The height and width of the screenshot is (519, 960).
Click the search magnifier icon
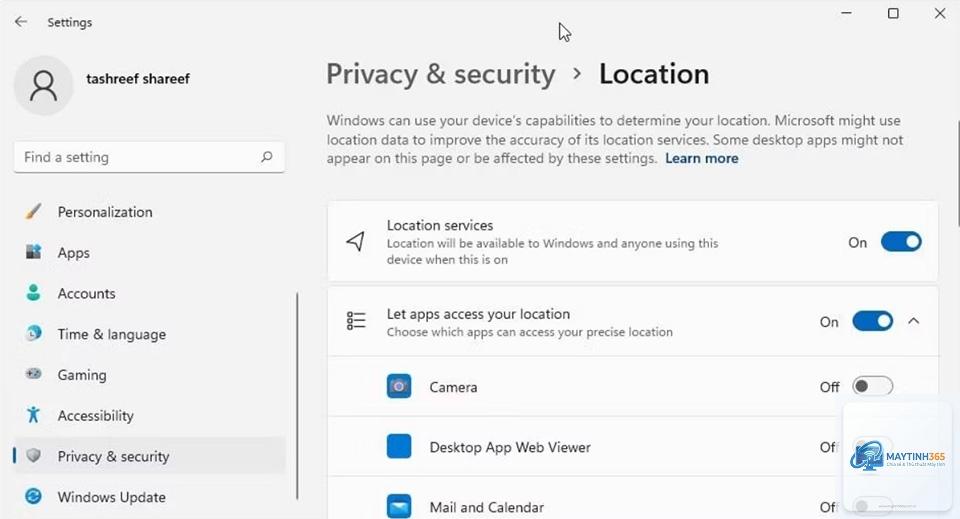tap(266, 157)
